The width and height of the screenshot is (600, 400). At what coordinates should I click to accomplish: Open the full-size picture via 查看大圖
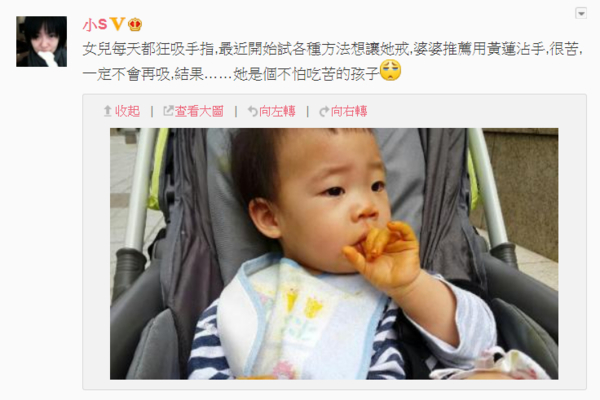coord(199,111)
